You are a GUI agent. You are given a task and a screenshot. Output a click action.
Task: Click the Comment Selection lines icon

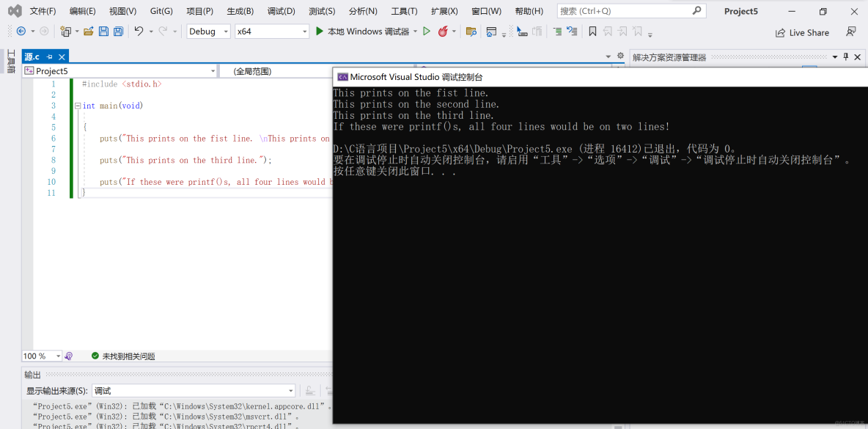pyautogui.click(x=557, y=32)
